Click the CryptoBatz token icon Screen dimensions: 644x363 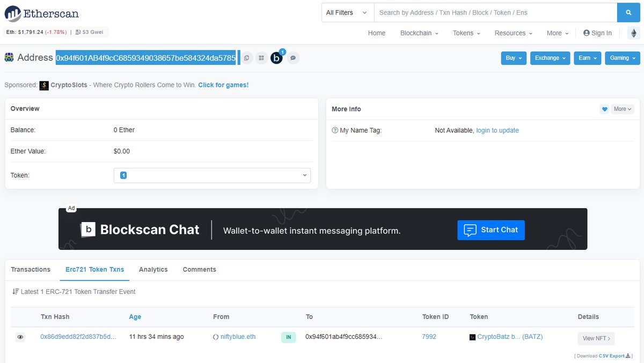click(472, 337)
